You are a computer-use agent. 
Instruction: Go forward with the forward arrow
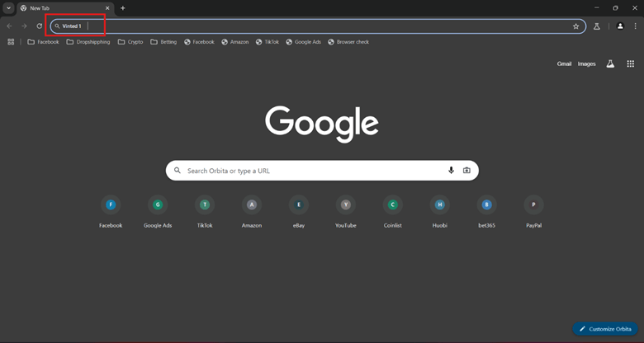pos(24,26)
